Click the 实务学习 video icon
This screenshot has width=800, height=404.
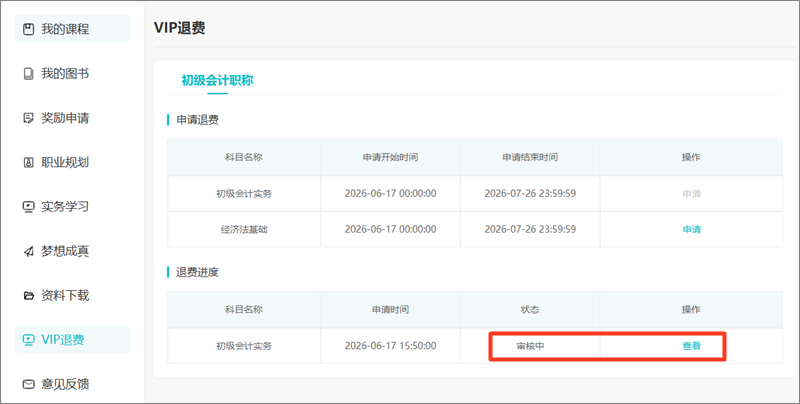pyautogui.click(x=29, y=207)
